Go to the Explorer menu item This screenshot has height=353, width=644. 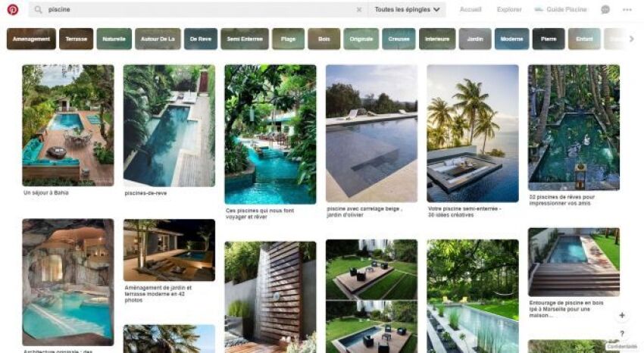coord(509,9)
